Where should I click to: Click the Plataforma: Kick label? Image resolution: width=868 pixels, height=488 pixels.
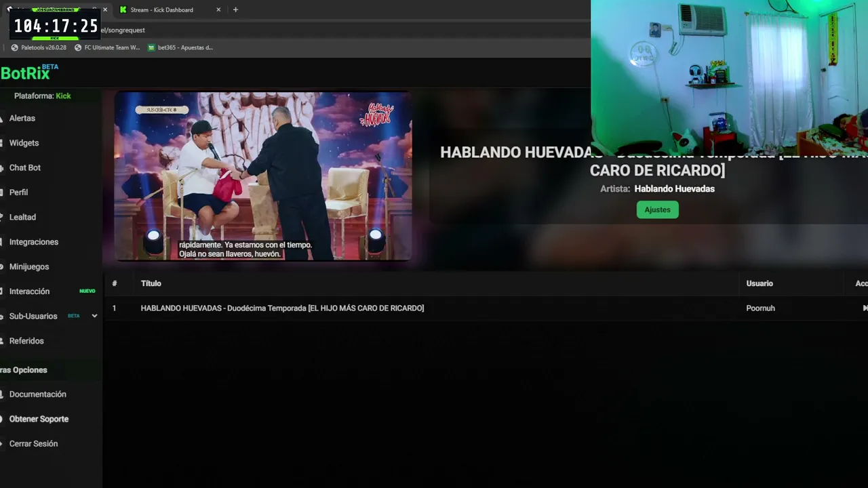42,96
